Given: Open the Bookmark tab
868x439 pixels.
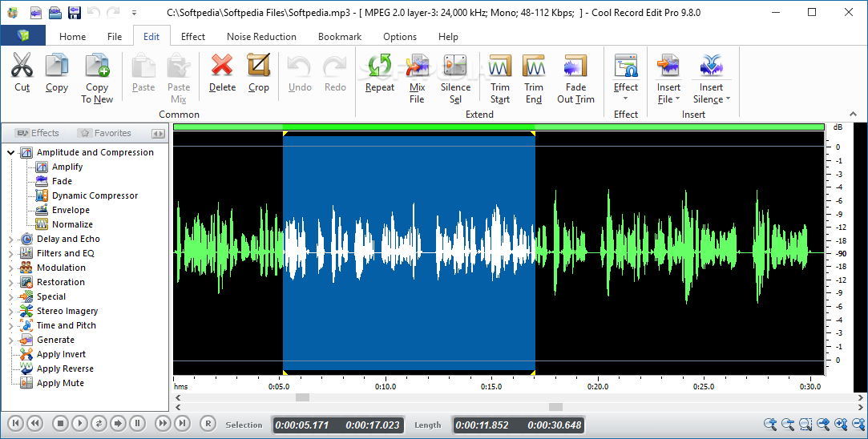Looking at the screenshot, I should 340,37.
